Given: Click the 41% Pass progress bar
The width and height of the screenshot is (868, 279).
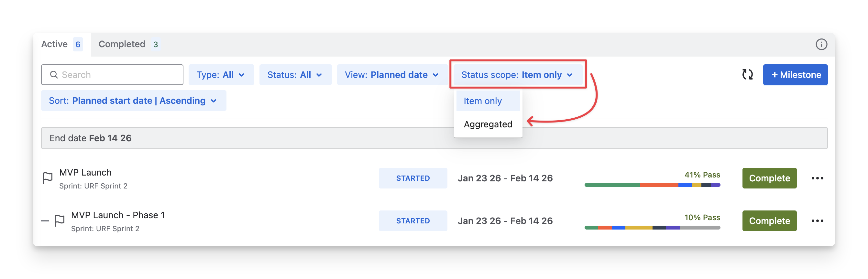Looking at the screenshot, I should pyautogui.click(x=652, y=185).
